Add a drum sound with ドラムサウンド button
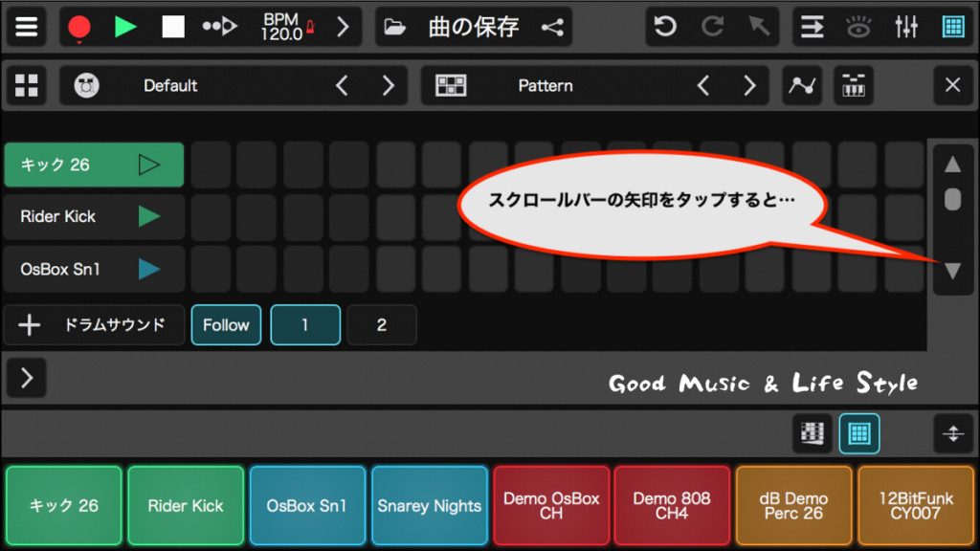The image size is (980, 551). tap(94, 325)
